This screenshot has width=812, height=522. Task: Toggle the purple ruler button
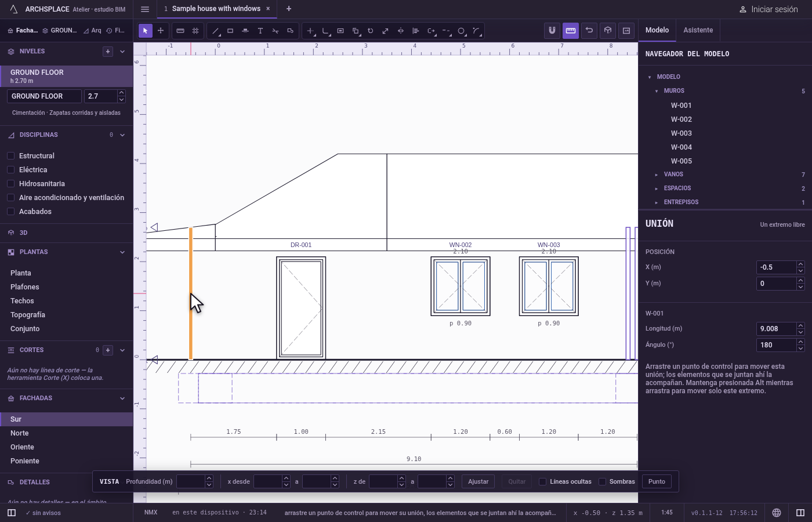[571, 31]
